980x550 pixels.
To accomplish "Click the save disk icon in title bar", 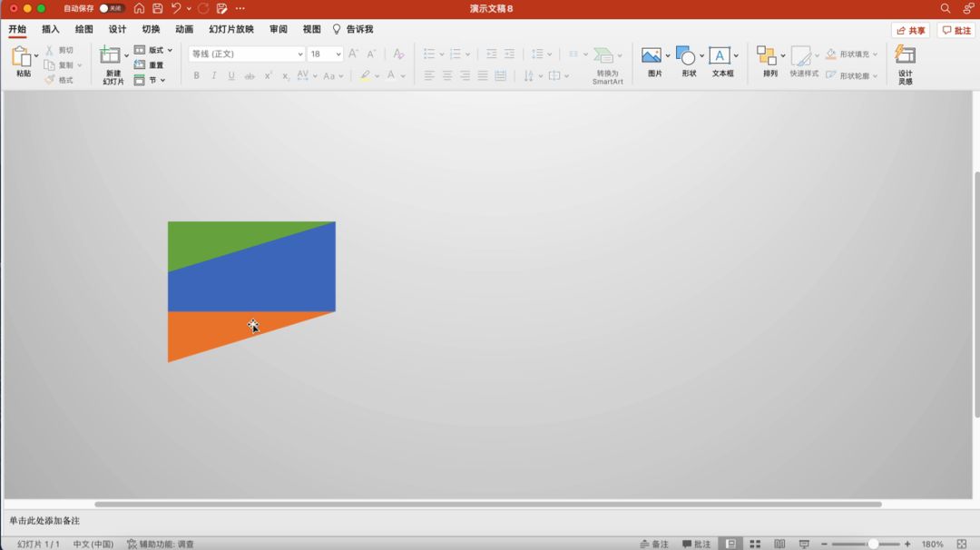I will 158,8.
